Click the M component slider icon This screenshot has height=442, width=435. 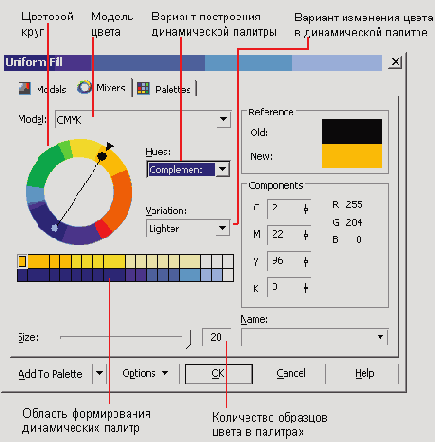tap(306, 235)
